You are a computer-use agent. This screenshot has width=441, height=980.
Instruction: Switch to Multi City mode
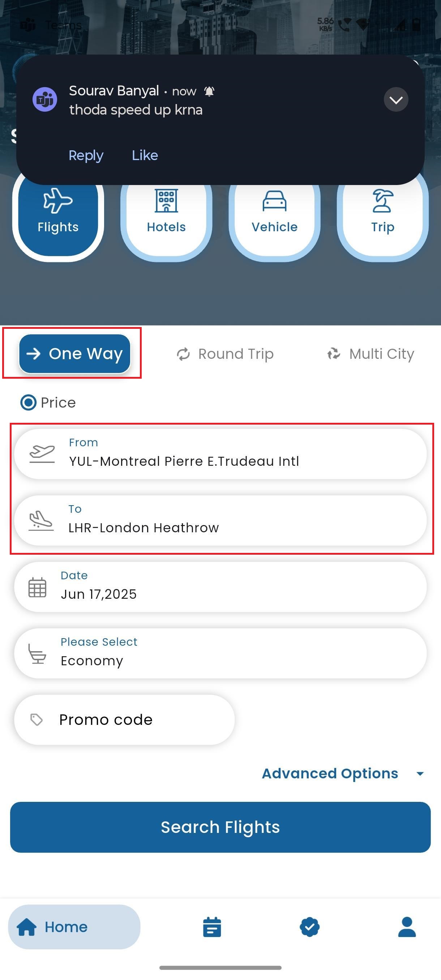pos(370,354)
